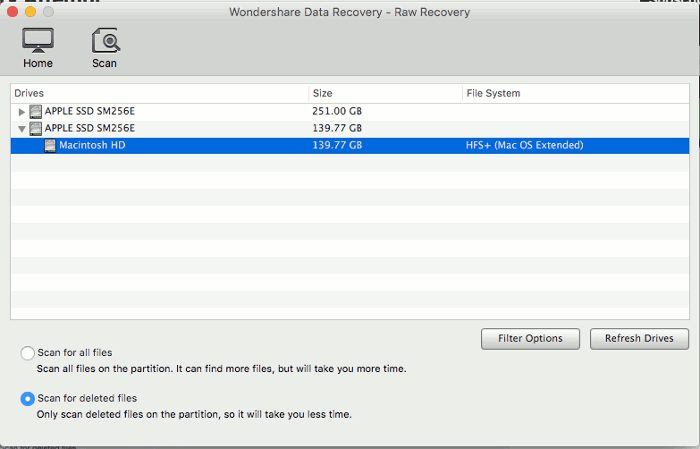700x449 pixels.
Task: Open Filter Options
Action: tap(530, 339)
